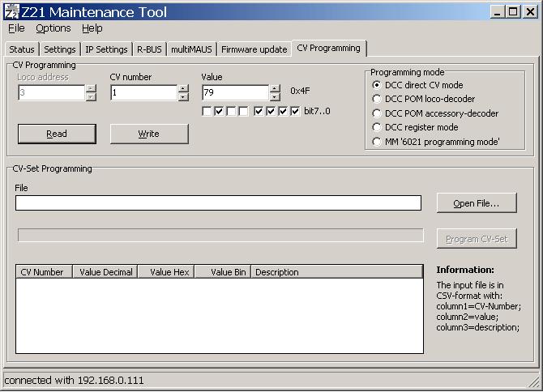Minimize the Z21 Maintenance Tool window
Image resolution: width=543 pixels, height=392 pixels.
[498, 12]
